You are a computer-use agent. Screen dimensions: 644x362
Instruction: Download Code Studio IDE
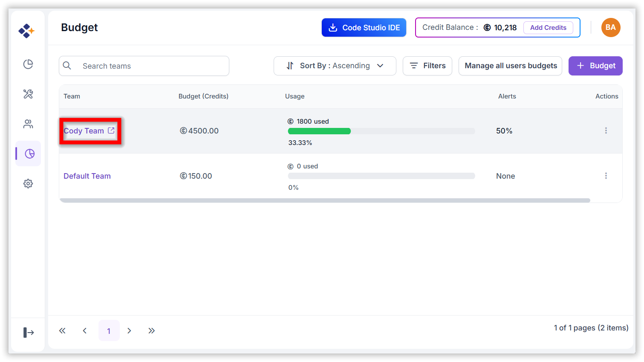[364, 27]
